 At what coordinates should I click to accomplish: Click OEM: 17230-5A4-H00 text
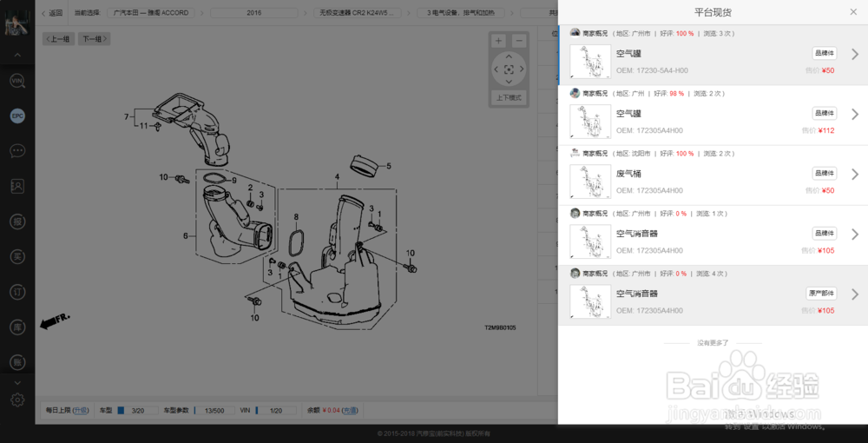[652, 71]
